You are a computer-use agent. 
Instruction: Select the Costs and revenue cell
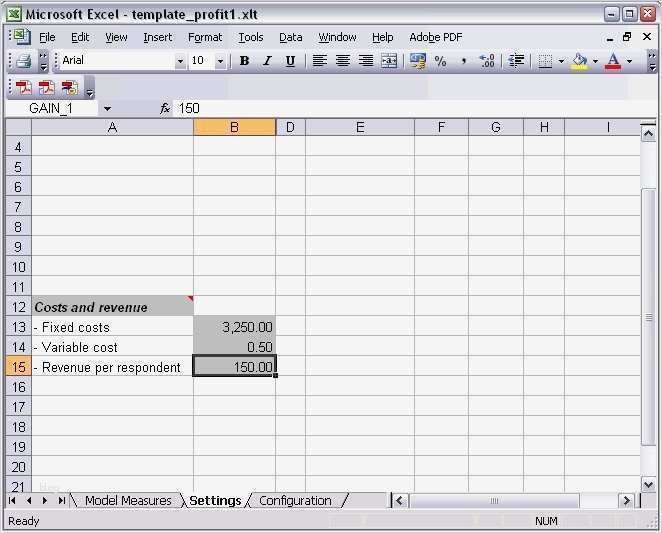pyautogui.click(x=112, y=307)
